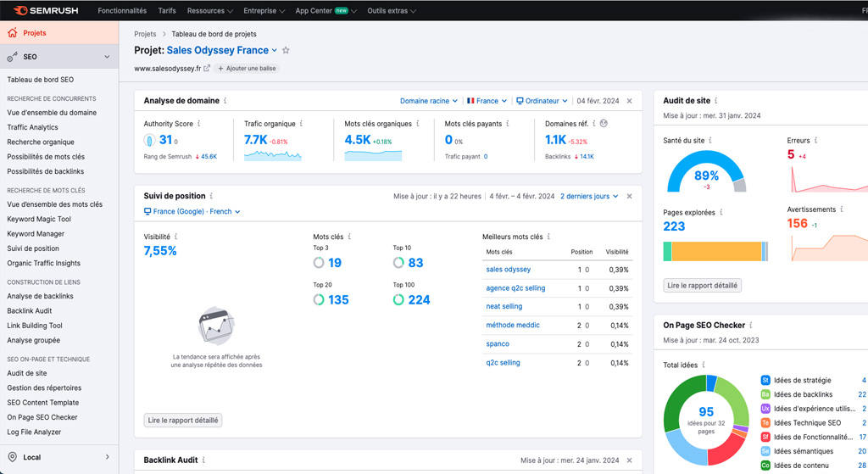Click info icon beside Avertissements
Image resolution: width=868 pixels, height=474 pixels.
(x=842, y=209)
